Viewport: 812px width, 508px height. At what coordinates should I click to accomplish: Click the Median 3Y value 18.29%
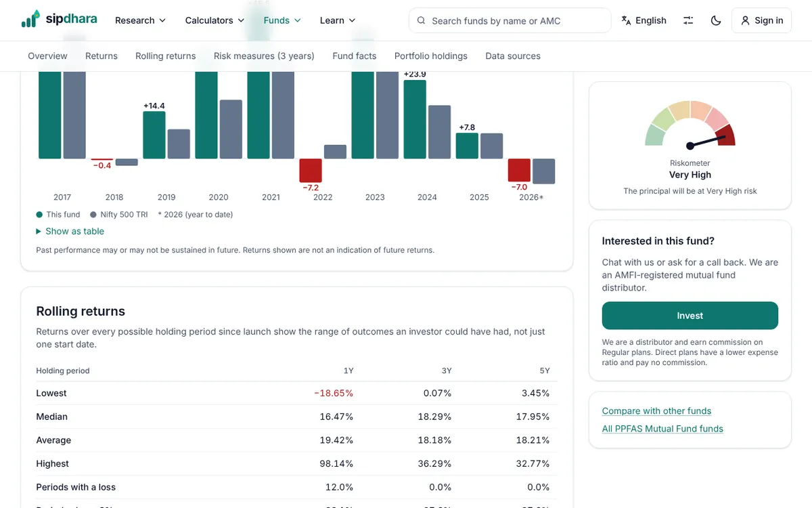pos(434,417)
